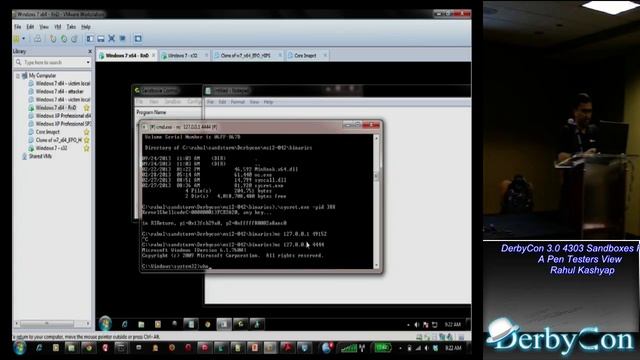Open the Tabs menu
640x360 pixels.
click(71, 27)
